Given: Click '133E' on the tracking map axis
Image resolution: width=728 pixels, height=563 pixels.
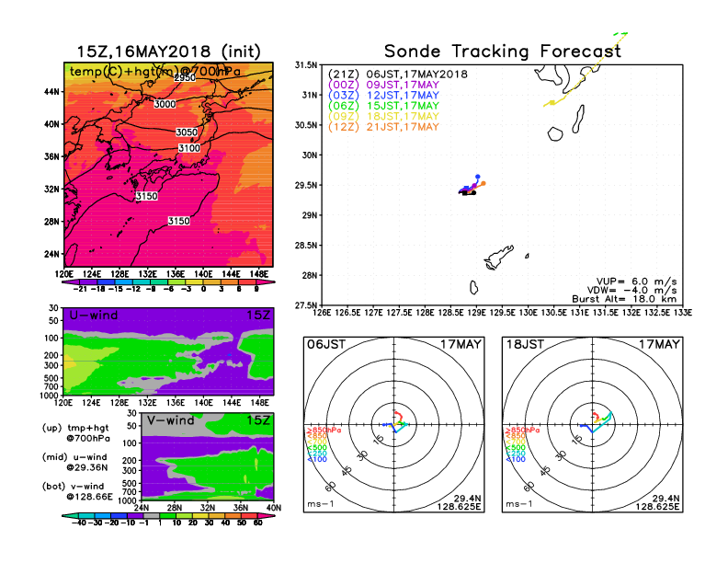Looking at the screenshot, I should tap(682, 313).
